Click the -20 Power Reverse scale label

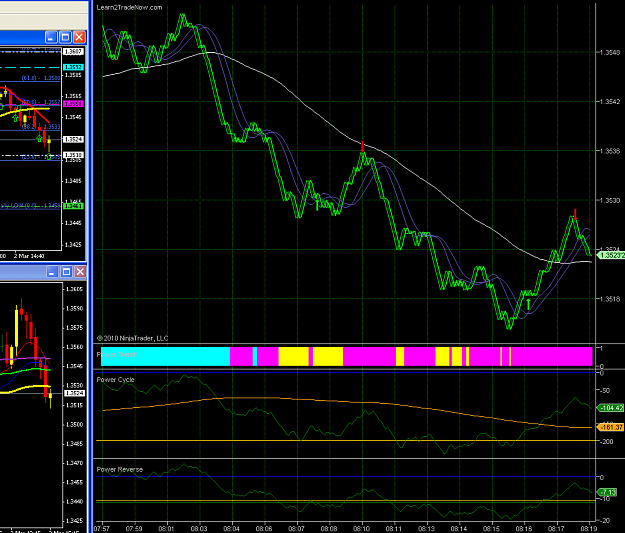pos(605,521)
